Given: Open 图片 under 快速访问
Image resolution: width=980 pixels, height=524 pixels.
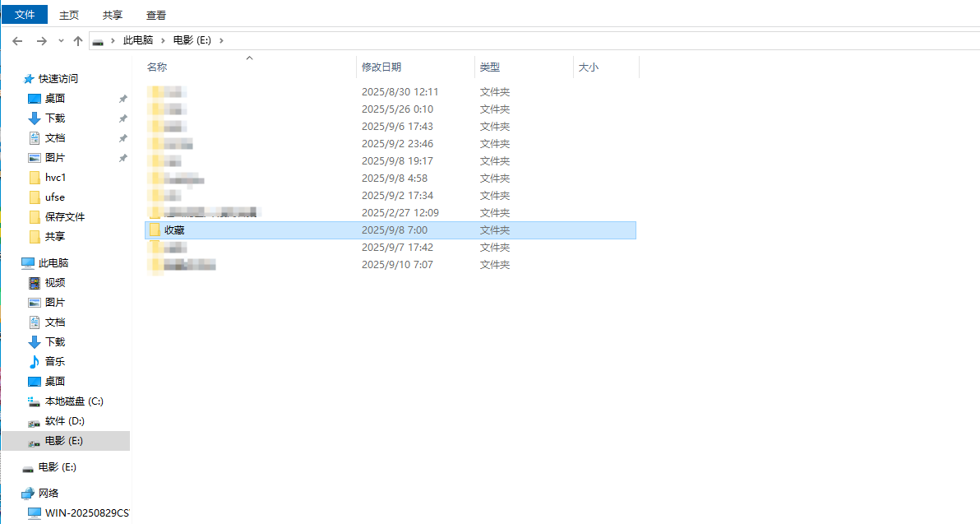Looking at the screenshot, I should pos(55,158).
